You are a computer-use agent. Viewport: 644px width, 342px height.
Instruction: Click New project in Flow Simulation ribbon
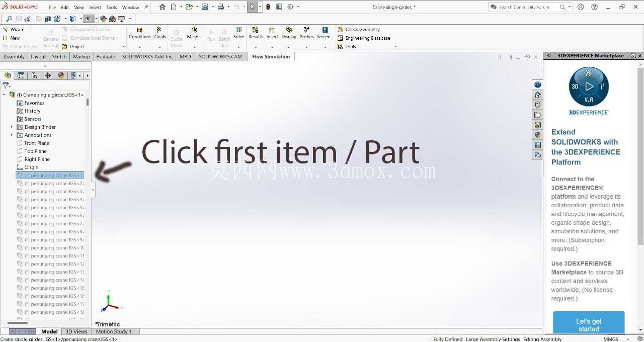(x=11, y=38)
